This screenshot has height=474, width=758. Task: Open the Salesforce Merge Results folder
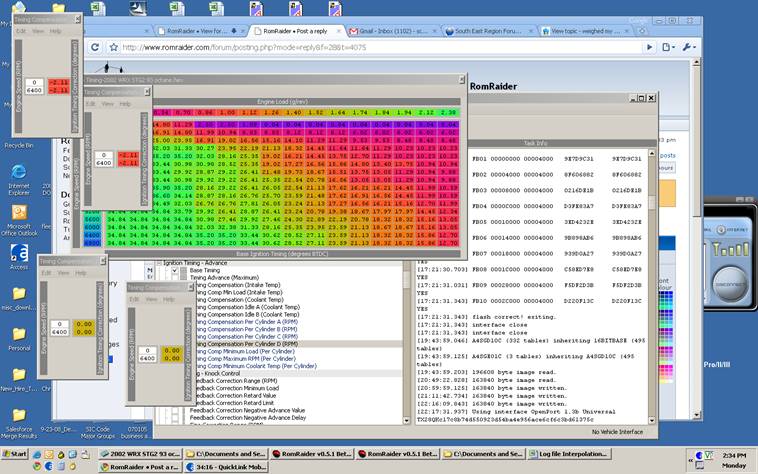(18, 415)
